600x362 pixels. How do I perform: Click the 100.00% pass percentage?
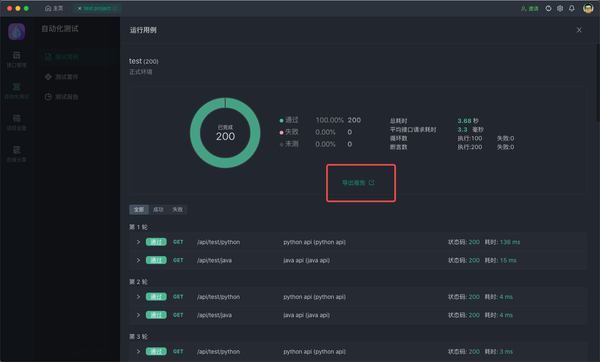tap(329, 120)
